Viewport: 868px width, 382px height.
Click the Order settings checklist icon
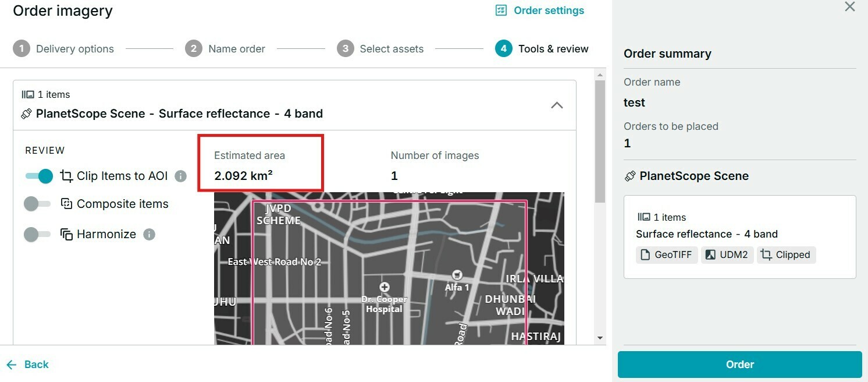501,10
